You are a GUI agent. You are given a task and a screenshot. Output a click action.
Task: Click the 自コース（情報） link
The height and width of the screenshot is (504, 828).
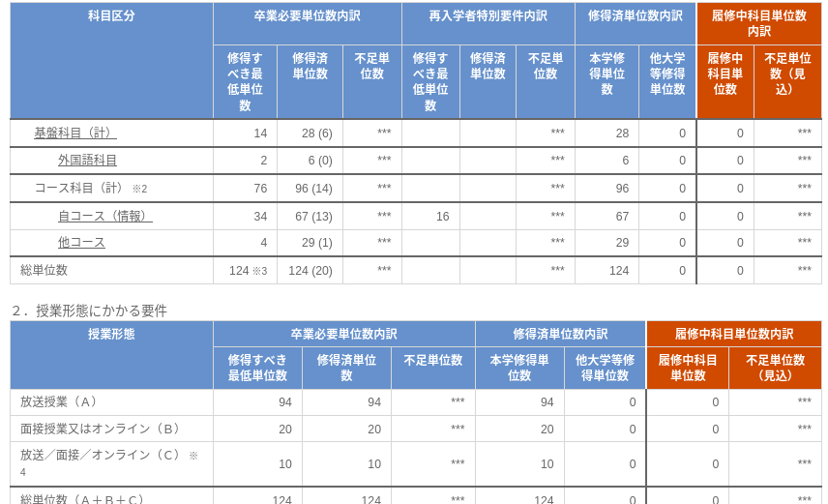point(104,216)
